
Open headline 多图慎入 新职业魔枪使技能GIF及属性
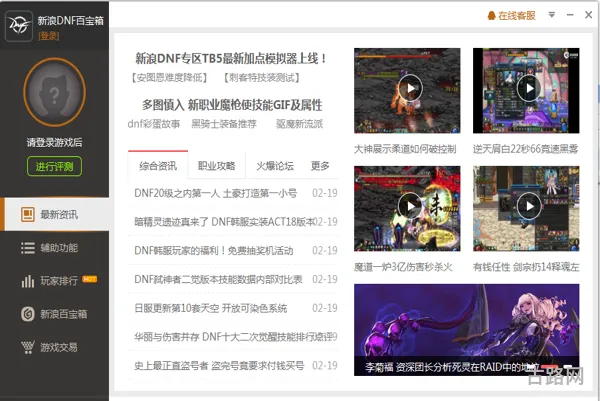pyautogui.click(x=232, y=105)
